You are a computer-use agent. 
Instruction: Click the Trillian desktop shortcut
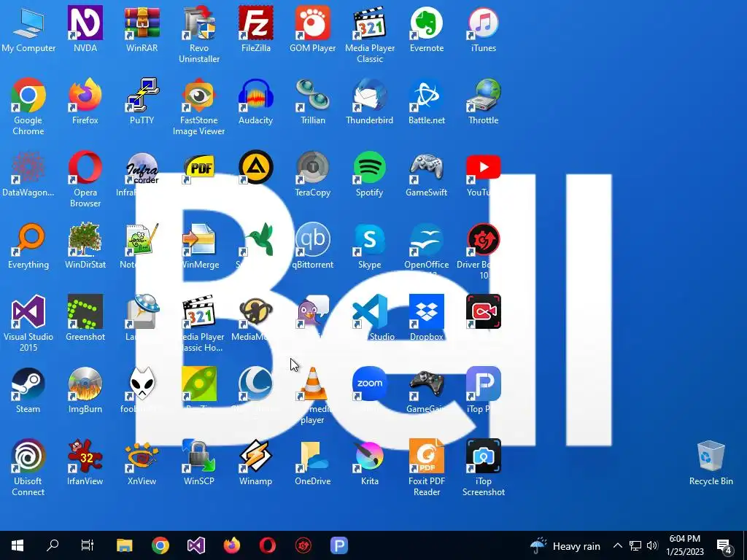pyautogui.click(x=312, y=96)
